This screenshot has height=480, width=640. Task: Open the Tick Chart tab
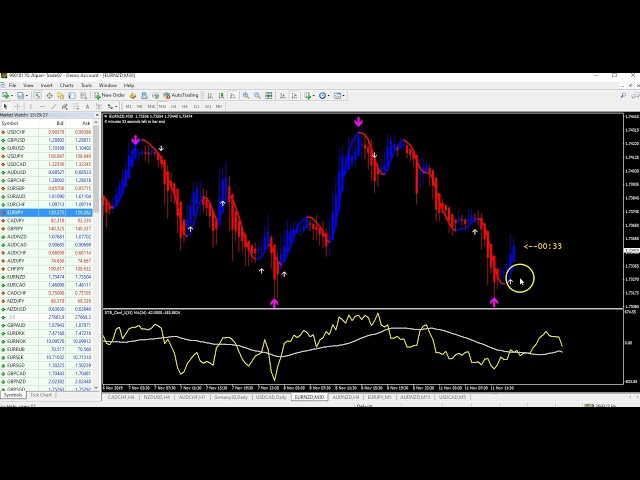point(41,395)
